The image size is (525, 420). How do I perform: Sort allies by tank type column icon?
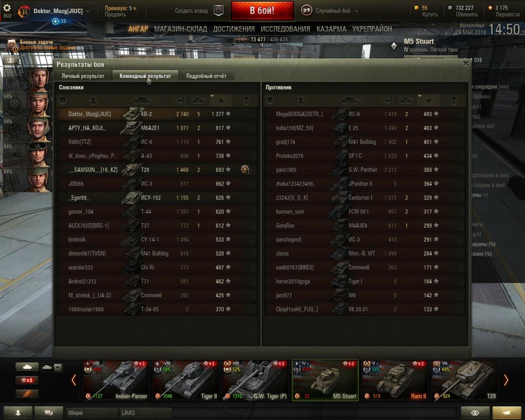(x=143, y=101)
